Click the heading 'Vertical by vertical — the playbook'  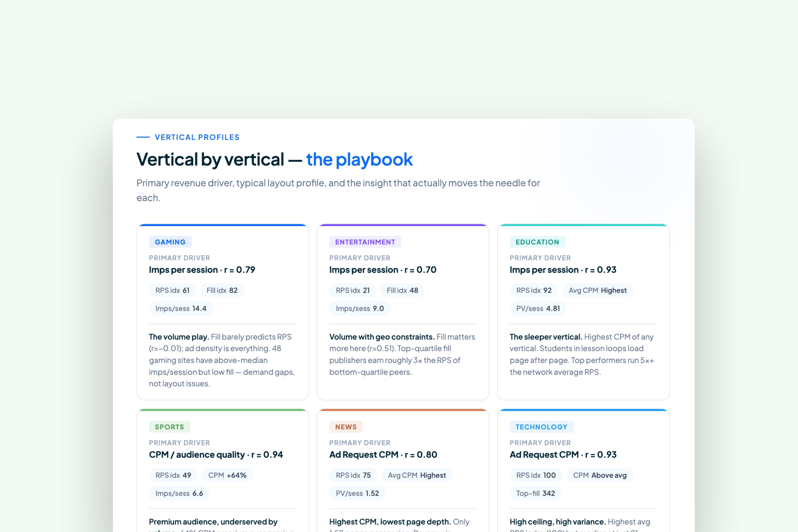274,160
